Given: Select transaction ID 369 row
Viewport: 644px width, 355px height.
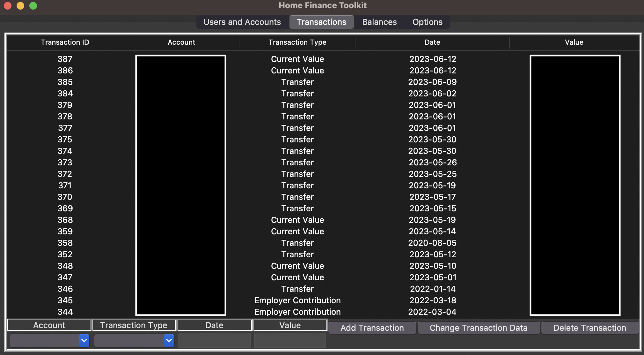Looking at the screenshot, I should (x=323, y=208).
